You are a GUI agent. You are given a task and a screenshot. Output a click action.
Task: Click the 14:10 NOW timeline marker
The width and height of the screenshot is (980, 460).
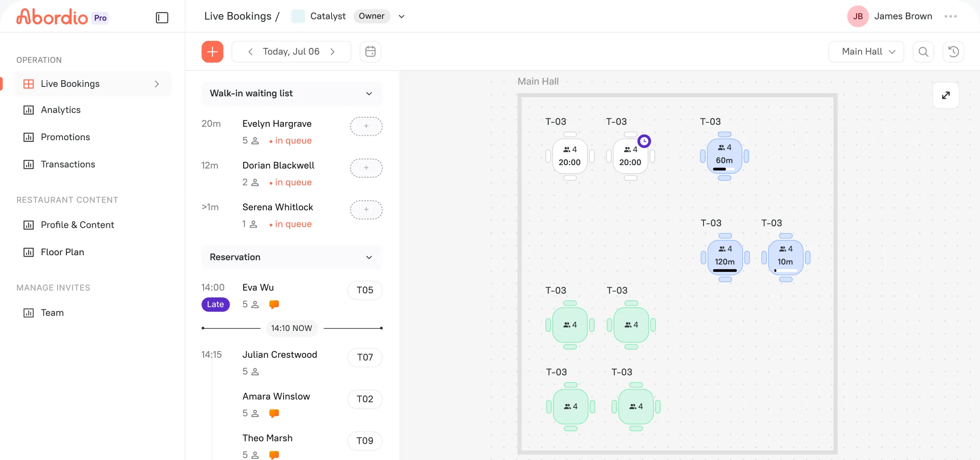292,328
